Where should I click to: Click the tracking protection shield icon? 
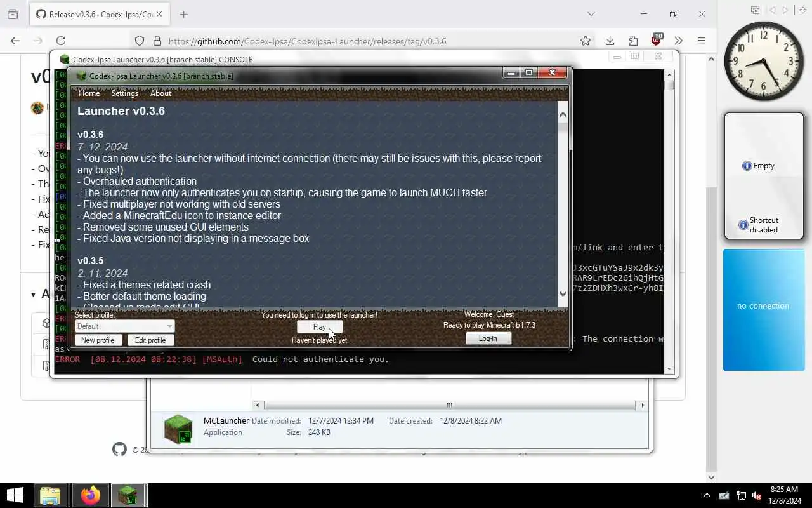click(140, 41)
